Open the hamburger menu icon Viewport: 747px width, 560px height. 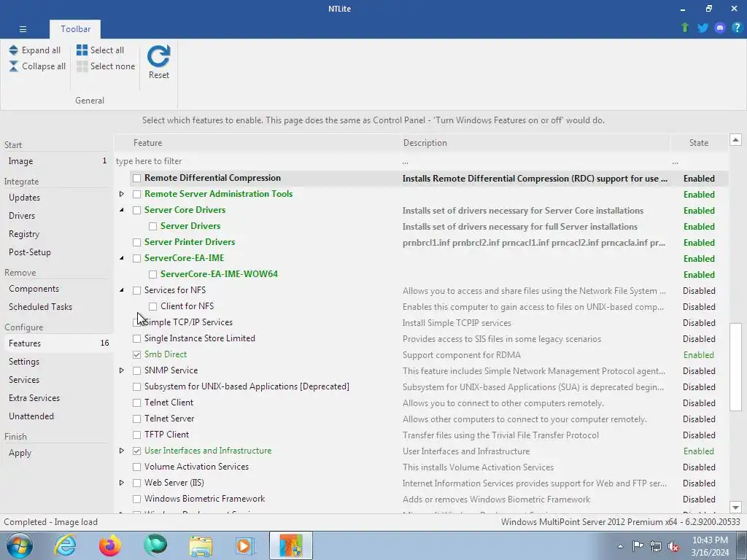[x=23, y=29]
